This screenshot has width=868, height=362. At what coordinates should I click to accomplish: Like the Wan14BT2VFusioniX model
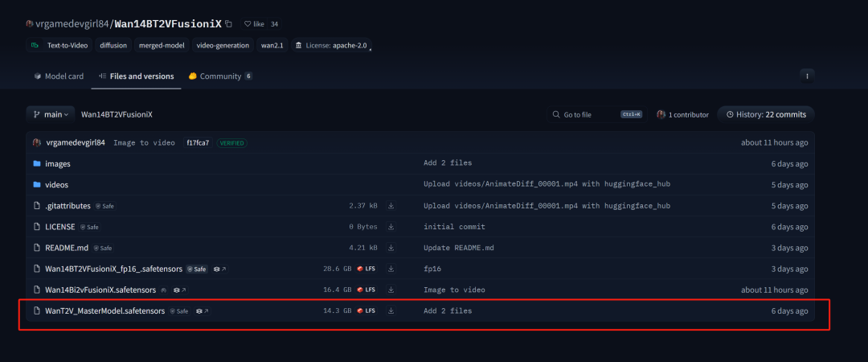254,24
